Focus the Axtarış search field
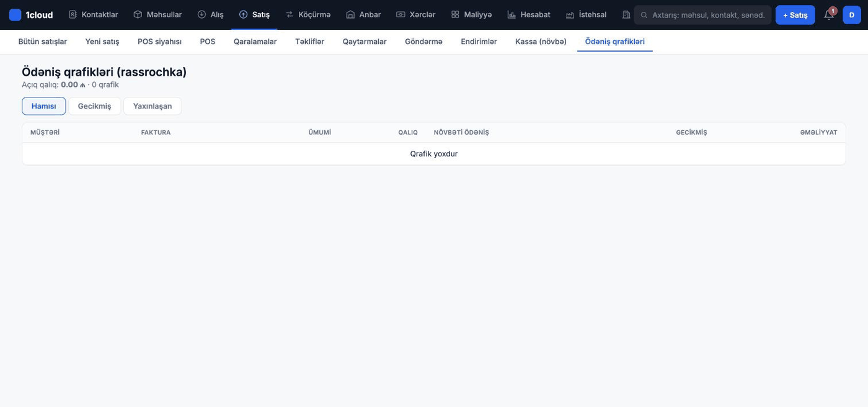 pos(702,15)
